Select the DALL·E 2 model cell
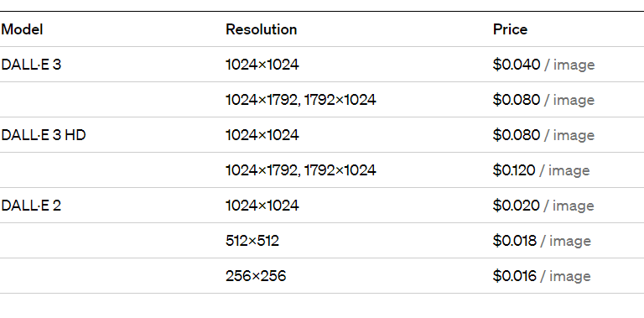 click(31, 206)
